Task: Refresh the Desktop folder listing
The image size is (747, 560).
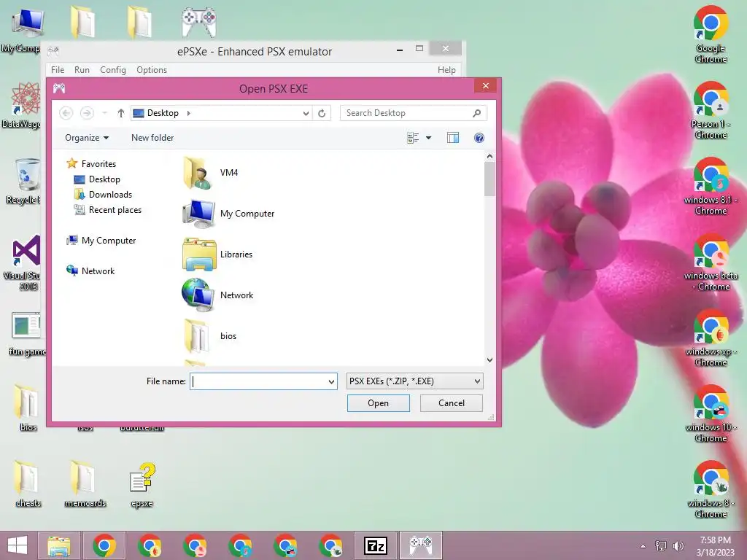Action: coord(322,113)
